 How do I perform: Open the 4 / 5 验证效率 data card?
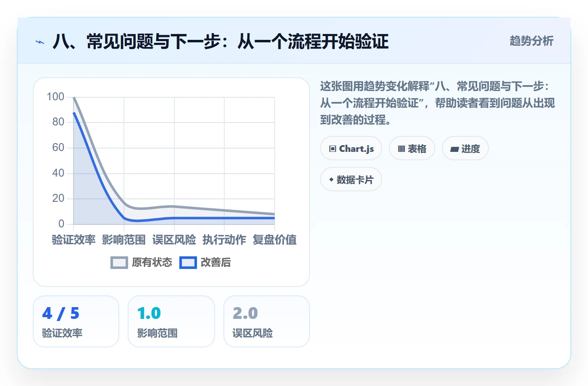(76, 321)
